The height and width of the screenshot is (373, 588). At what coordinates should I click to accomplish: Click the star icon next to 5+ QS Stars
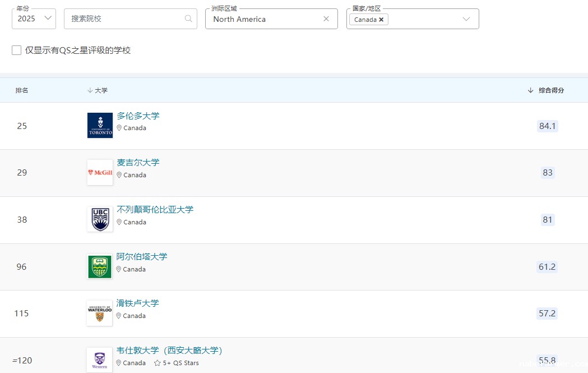click(156, 363)
